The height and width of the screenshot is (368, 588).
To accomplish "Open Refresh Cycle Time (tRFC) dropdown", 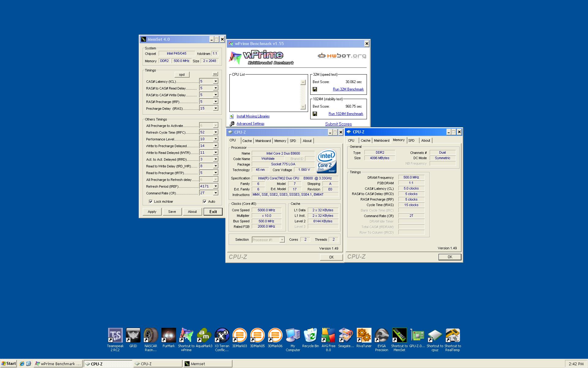I will pyautogui.click(x=216, y=132).
